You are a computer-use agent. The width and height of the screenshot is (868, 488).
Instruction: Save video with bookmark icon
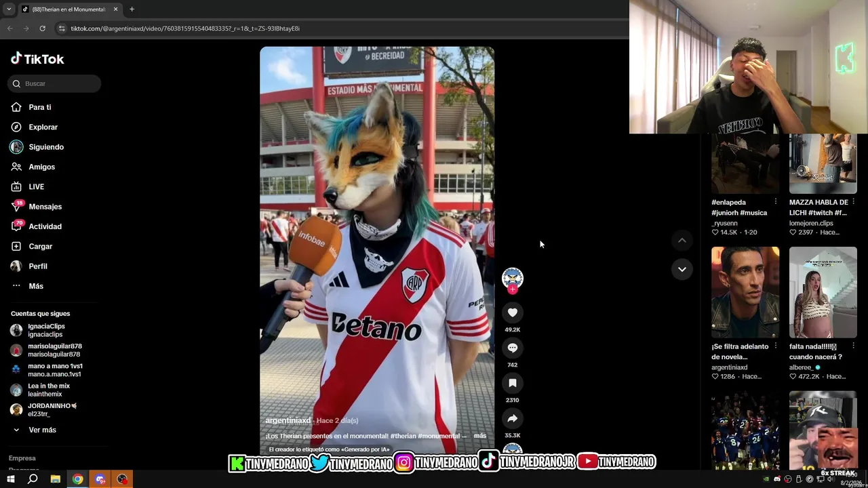(513, 383)
